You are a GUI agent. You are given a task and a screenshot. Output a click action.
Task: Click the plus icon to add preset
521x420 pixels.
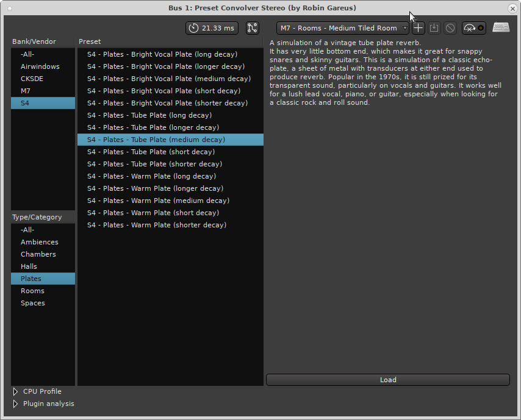418,28
